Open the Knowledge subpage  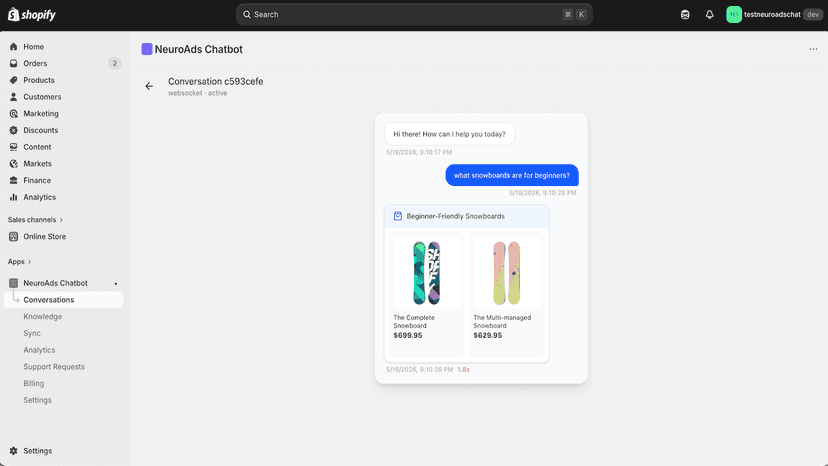point(42,316)
